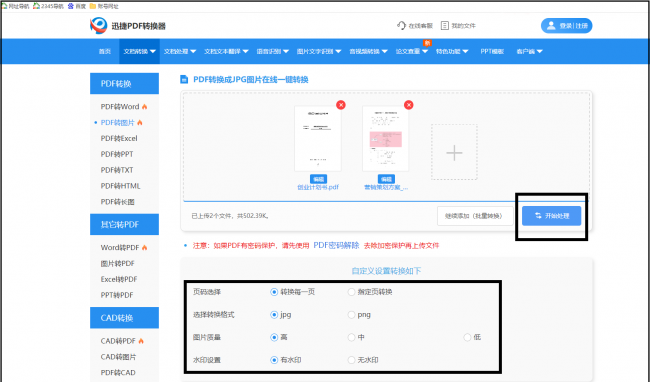Click the 创业计划书.pdf page thumbnail

[318, 139]
